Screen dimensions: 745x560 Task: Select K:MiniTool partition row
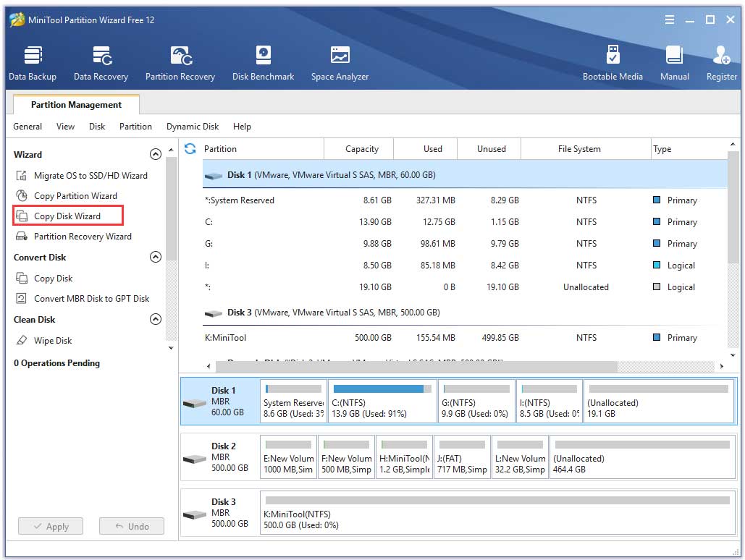[465, 338]
